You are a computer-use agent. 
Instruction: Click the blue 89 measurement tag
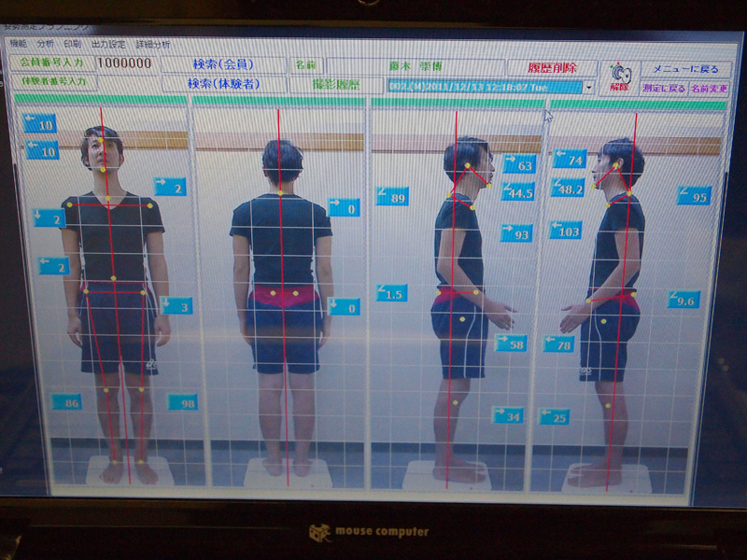(x=392, y=197)
